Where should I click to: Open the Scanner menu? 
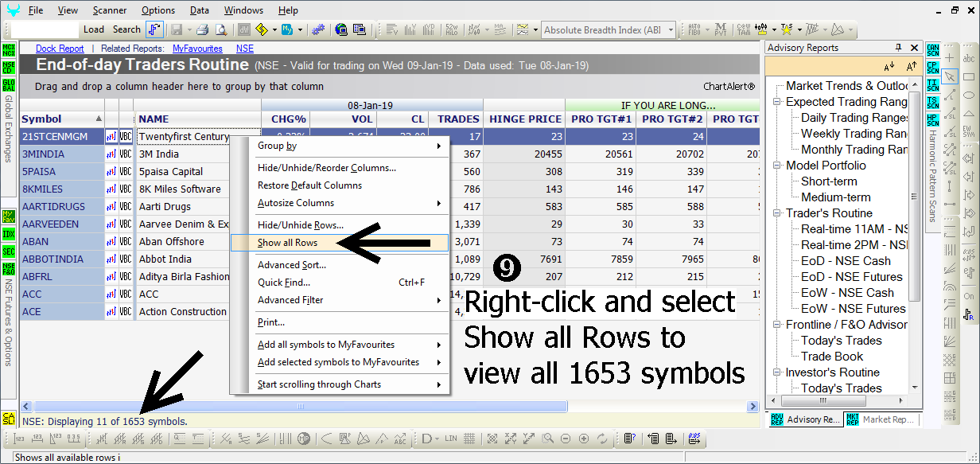pos(109,10)
